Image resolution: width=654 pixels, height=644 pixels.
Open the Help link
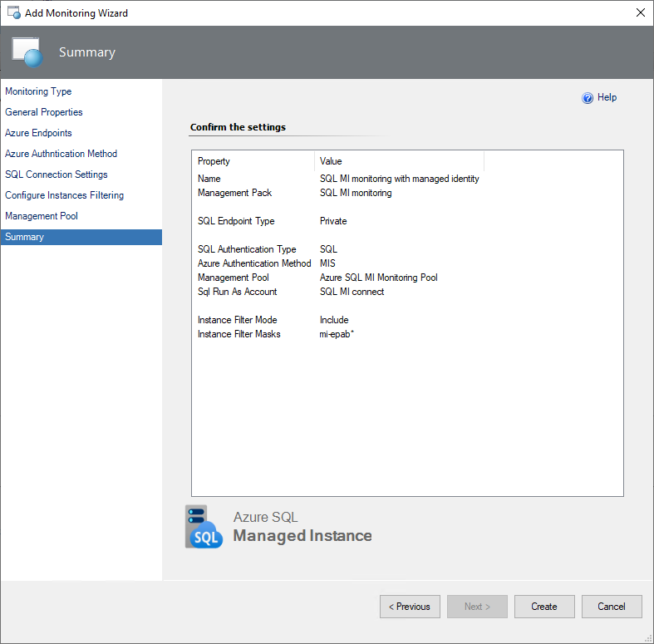607,97
